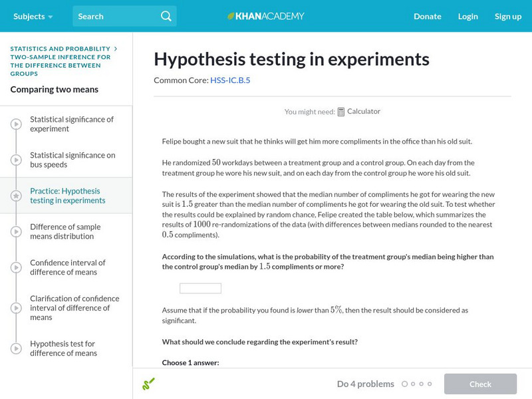Click the first progress dot near 'Do 4 problems'
This screenshot has width=532, height=399.
click(406, 384)
